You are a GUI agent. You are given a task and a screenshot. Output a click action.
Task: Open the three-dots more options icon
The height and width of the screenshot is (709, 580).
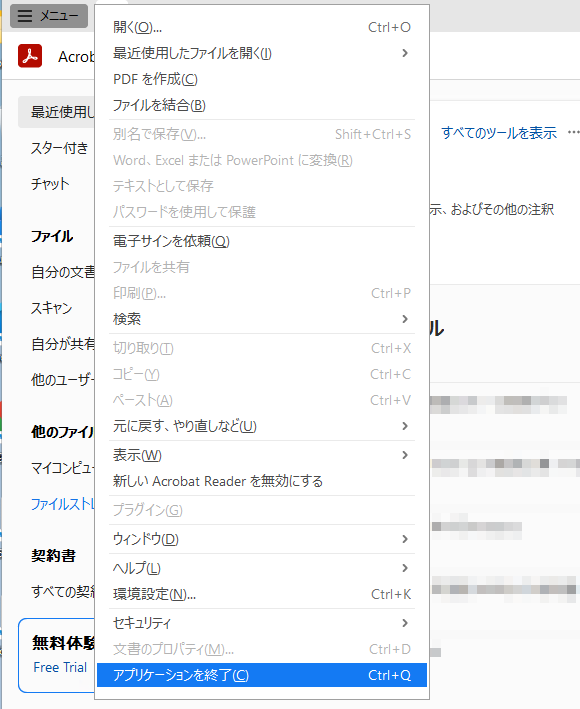coord(573,132)
